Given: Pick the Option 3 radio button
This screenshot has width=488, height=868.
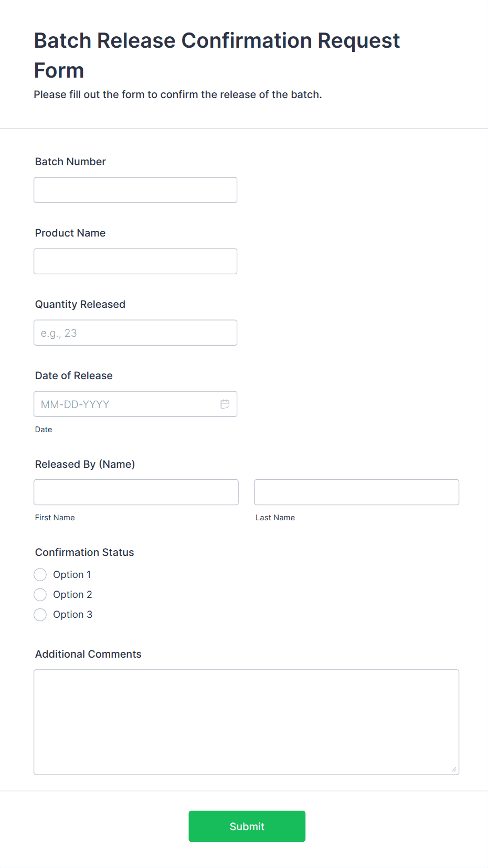Looking at the screenshot, I should click(x=40, y=615).
